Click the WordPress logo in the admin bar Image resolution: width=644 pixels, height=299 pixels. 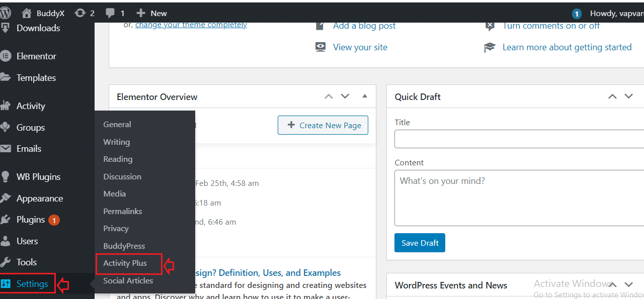click(x=6, y=13)
